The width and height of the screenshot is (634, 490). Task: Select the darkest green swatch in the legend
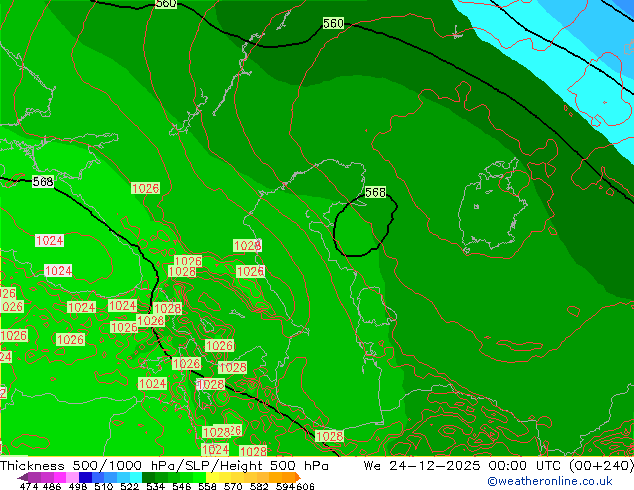tap(148, 477)
